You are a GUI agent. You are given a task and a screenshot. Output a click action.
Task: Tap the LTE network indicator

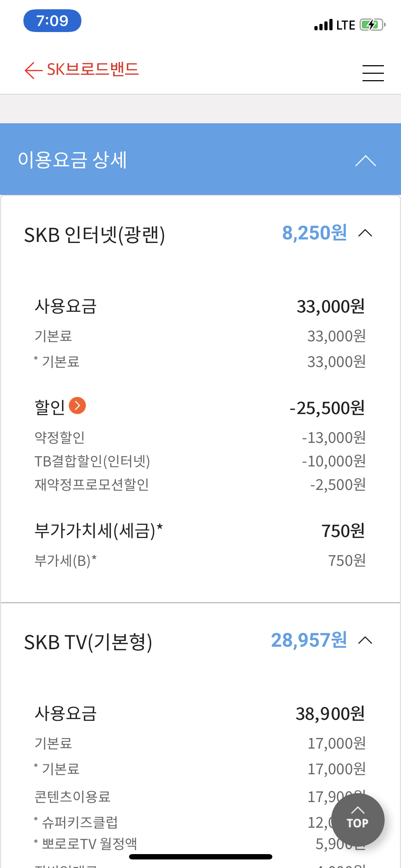point(346,25)
